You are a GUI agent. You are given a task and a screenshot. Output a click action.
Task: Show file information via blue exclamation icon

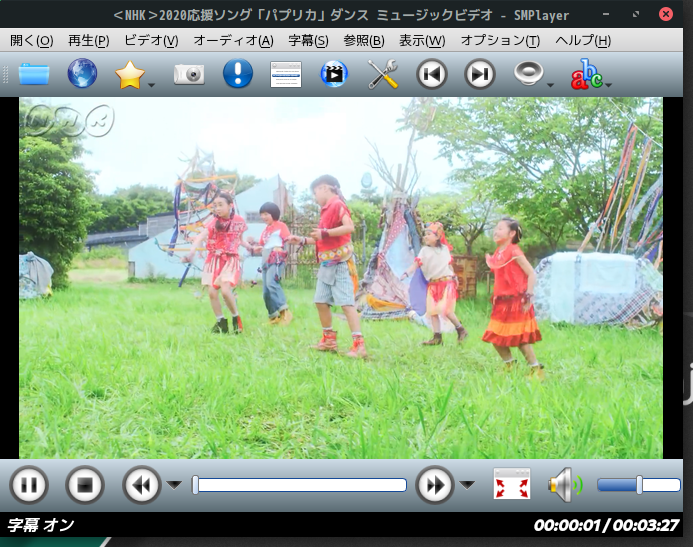(x=238, y=73)
